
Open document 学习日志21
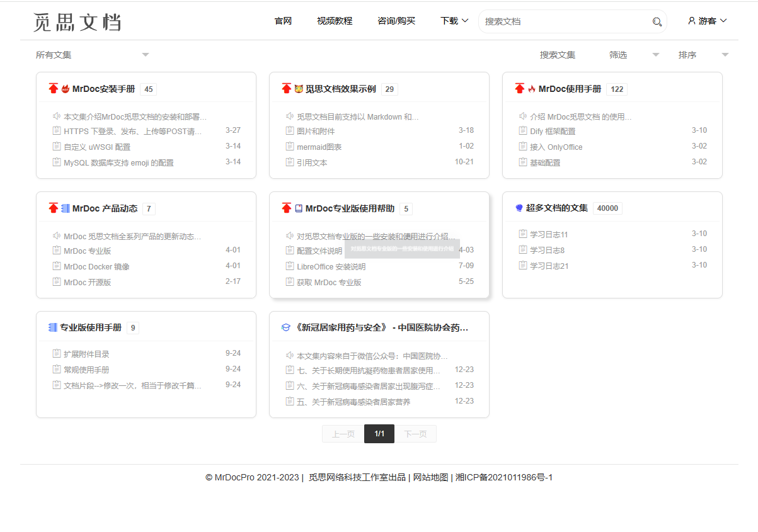tap(549, 266)
